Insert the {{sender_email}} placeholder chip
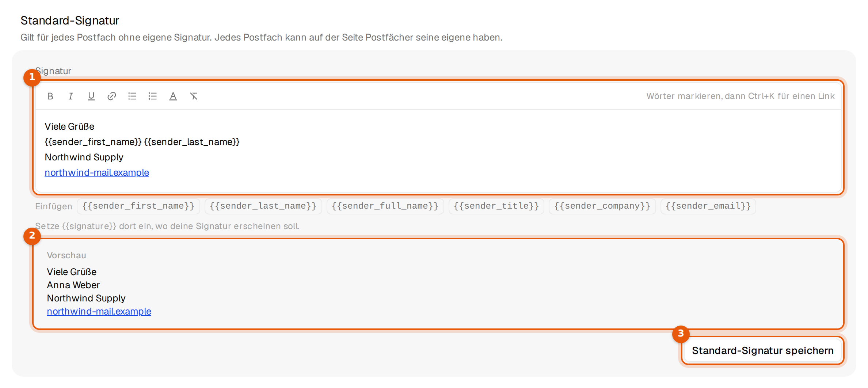The width and height of the screenshot is (868, 388). 708,206
